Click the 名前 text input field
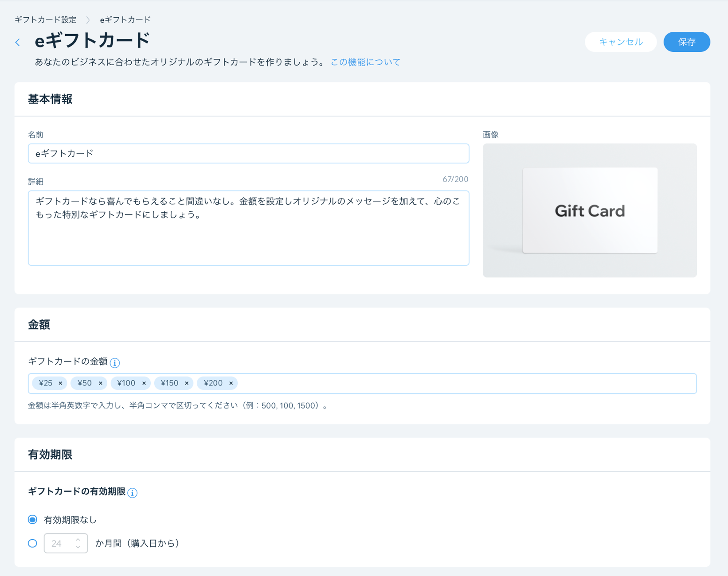Viewport: 728px width, 576px height. pos(248,154)
